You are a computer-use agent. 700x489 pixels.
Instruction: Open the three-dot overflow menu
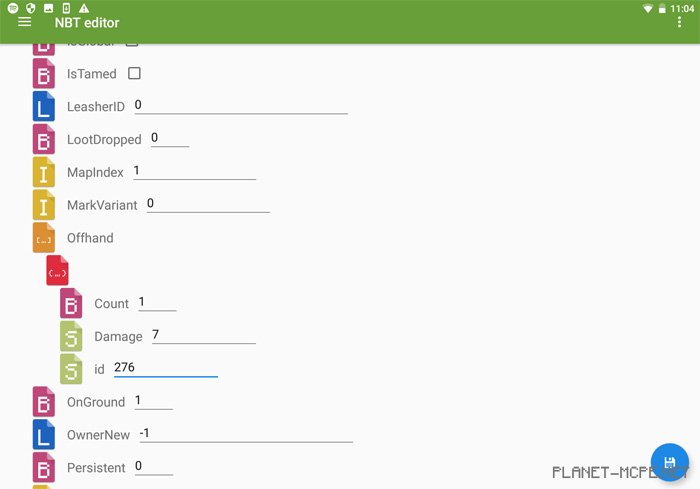tap(680, 22)
